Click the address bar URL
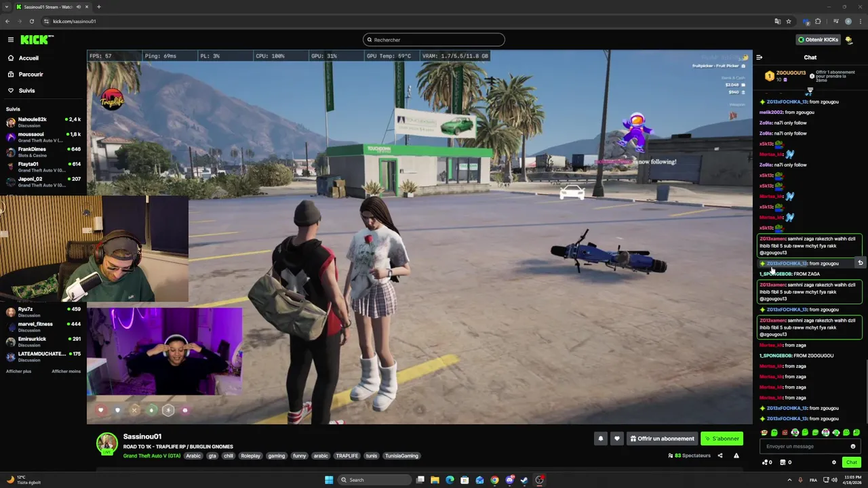Image resolution: width=868 pixels, height=488 pixels. 75,21
